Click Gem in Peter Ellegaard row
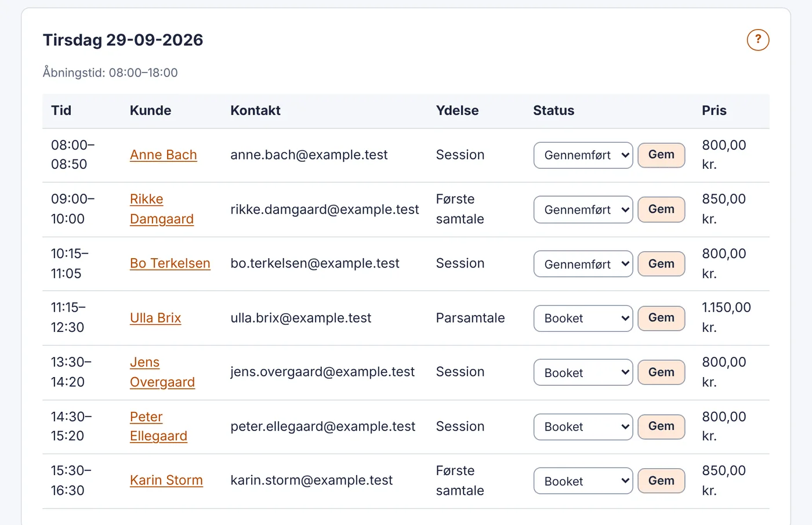Viewport: 812px width, 525px height. (x=661, y=426)
